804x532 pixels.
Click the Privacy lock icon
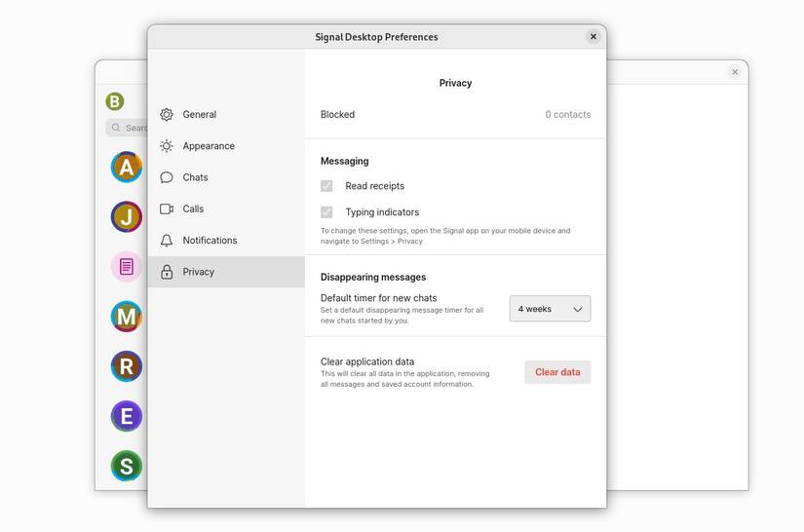click(166, 272)
